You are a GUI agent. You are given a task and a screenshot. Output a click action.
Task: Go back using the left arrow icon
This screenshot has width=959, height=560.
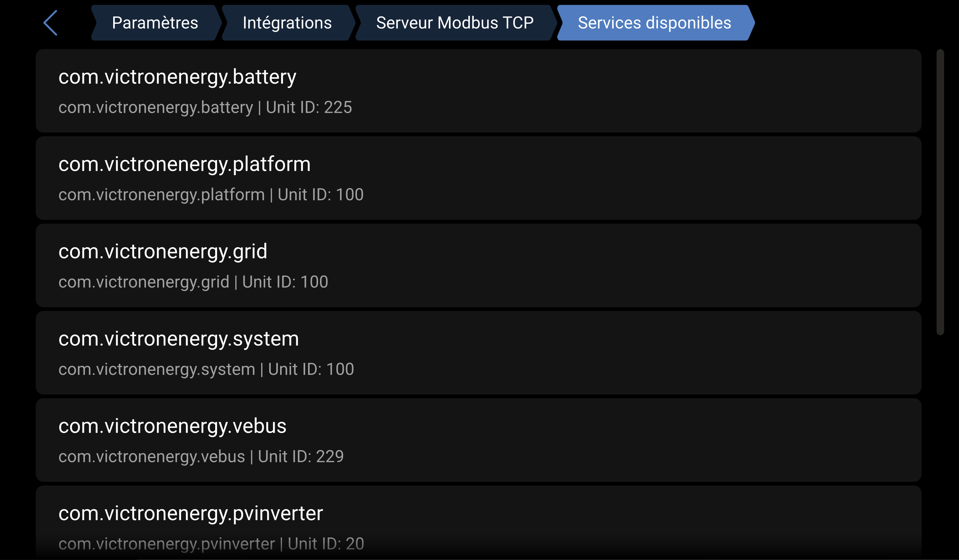coord(50,23)
